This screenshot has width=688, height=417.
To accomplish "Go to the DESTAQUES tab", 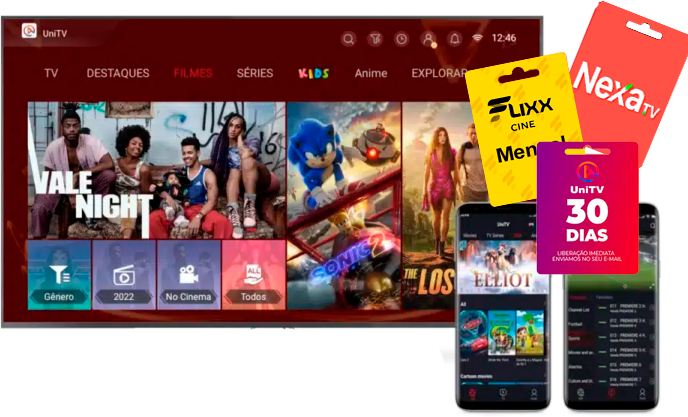I will [x=118, y=73].
